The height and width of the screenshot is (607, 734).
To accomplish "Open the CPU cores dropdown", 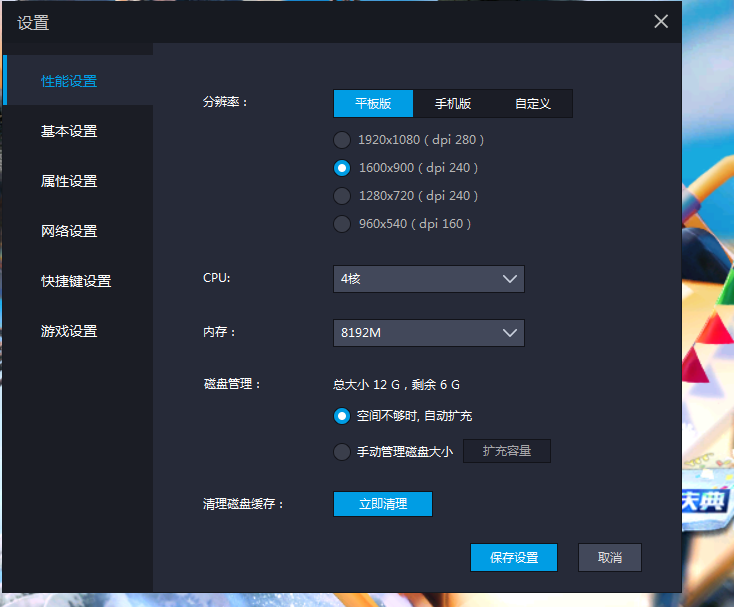I will click(x=428, y=279).
